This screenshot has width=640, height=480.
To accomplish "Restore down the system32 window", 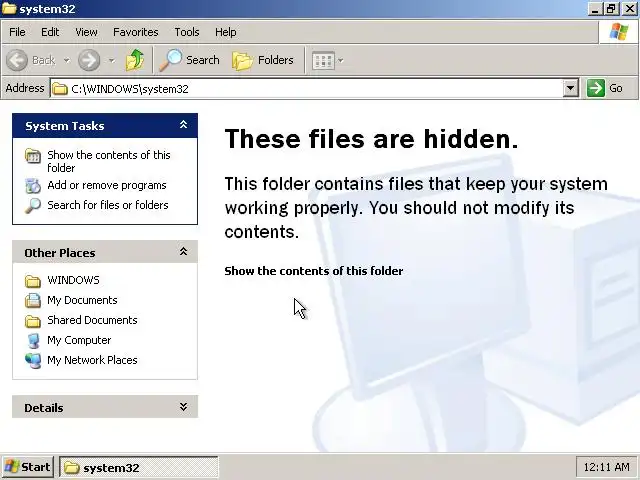I will [611, 9].
